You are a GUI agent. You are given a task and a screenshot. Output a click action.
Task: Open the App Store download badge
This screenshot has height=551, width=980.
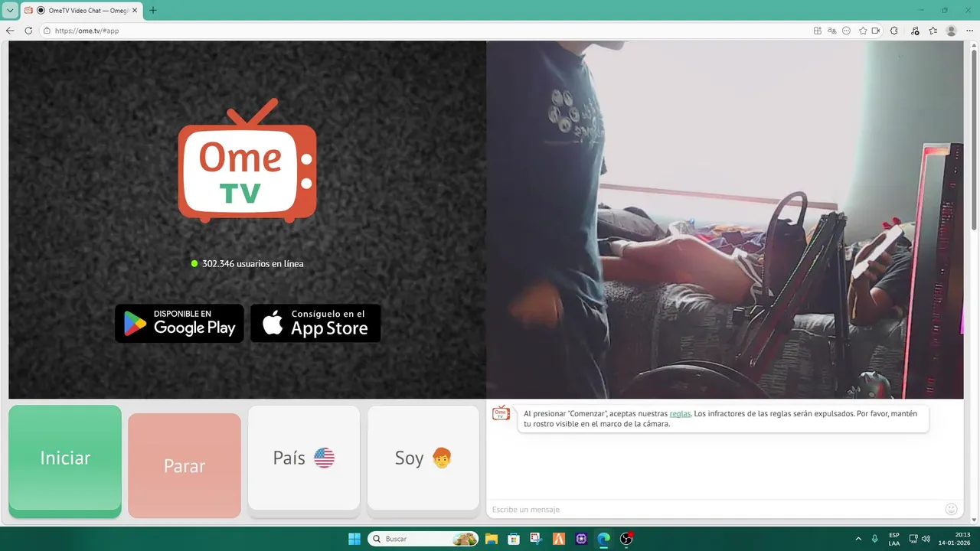(315, 323)
